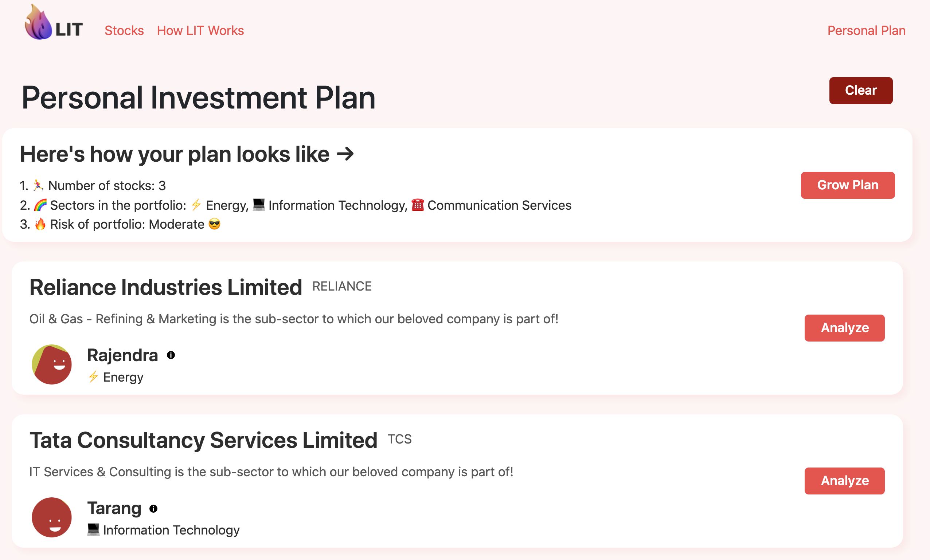
Task: Open info icon next to Rajendra
Action: coord(171,355)
